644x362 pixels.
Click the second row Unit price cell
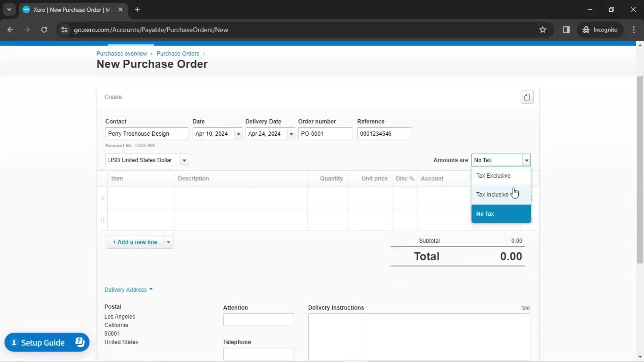click(369, 220)
